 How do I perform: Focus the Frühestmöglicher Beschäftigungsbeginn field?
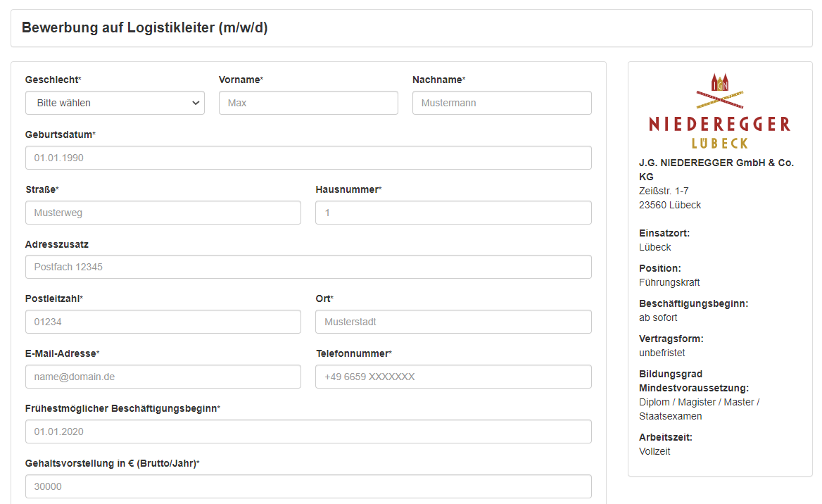[308, 431]
